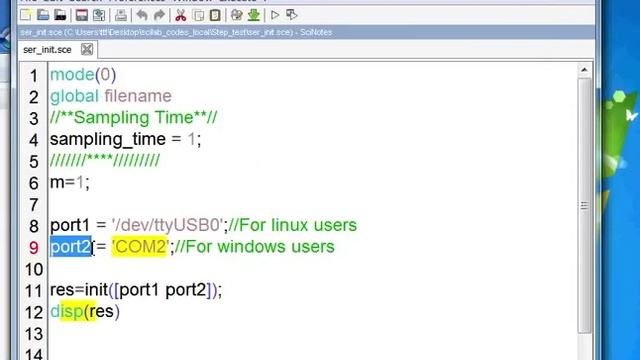
Task: Execute the script with play icon
Action: 275,15
